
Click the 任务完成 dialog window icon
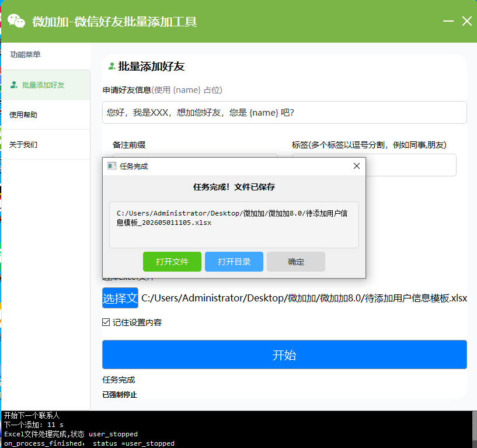click(112, 166)
